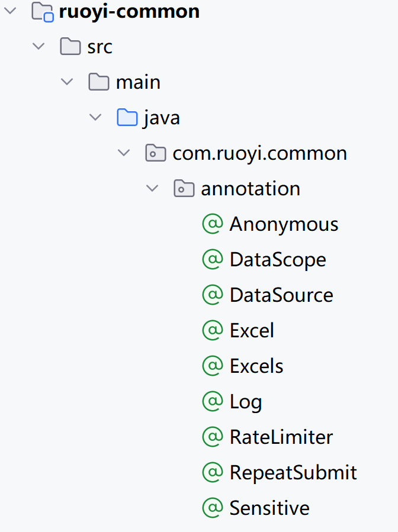
Task: Click the blue java source folder icon
Action: click(x=127, y=118)
